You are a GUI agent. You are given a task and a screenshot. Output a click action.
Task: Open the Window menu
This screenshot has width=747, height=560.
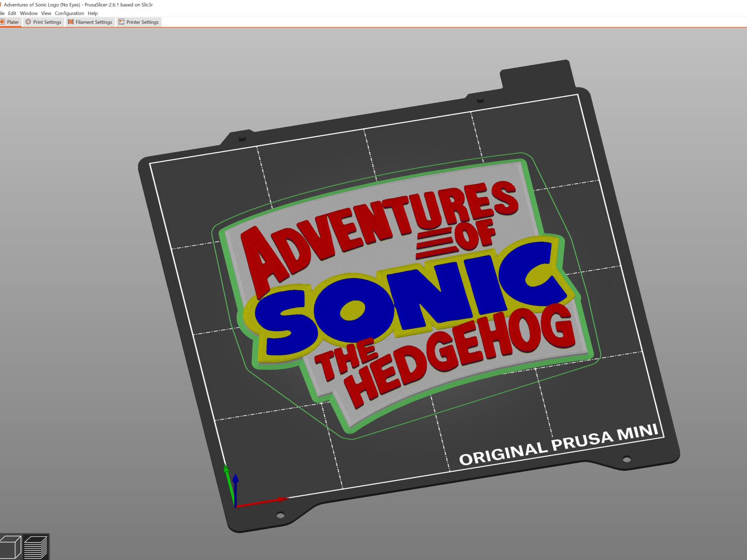[x=29, y=13]
